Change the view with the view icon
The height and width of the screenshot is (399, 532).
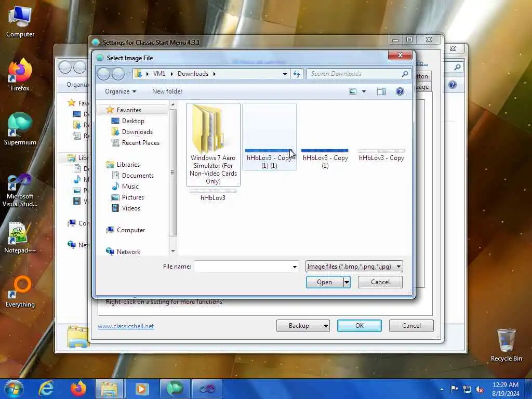(x=353, y=91)
